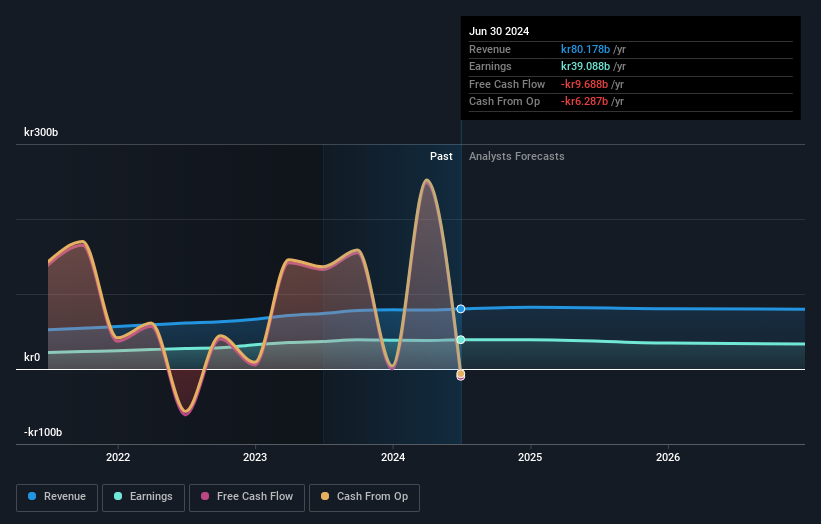Click the Past label

coord(441,157)
